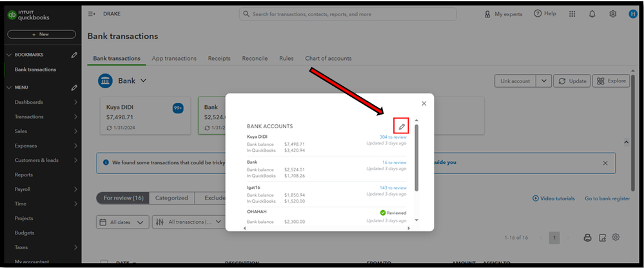Viewport: 644px width, 268px height.
Task: Open the apps grid icon
Action: pos(572,14)
